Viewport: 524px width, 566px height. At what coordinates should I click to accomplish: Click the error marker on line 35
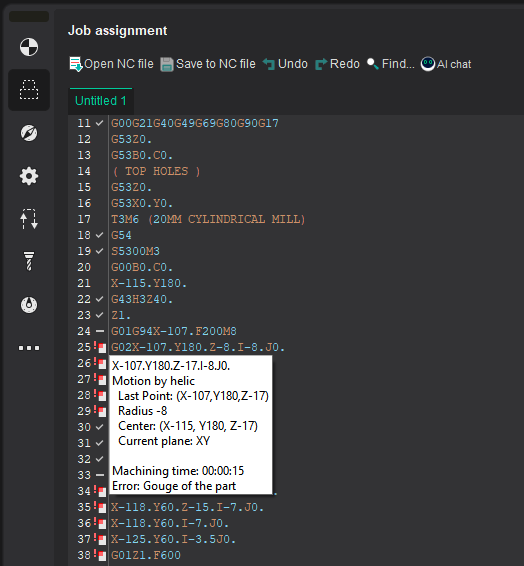click(101, 507)
